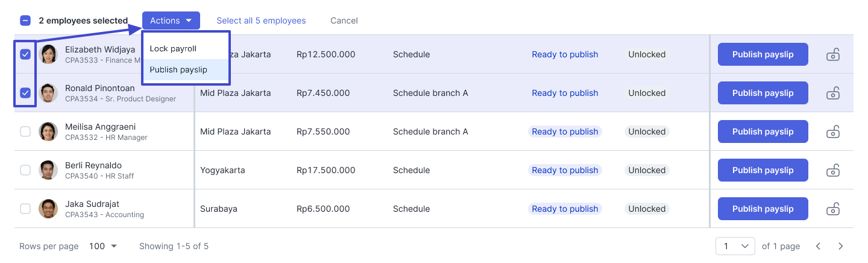
Task: Click the lock icon for Meilisa Anggraeni
Action: coord(833,132)
